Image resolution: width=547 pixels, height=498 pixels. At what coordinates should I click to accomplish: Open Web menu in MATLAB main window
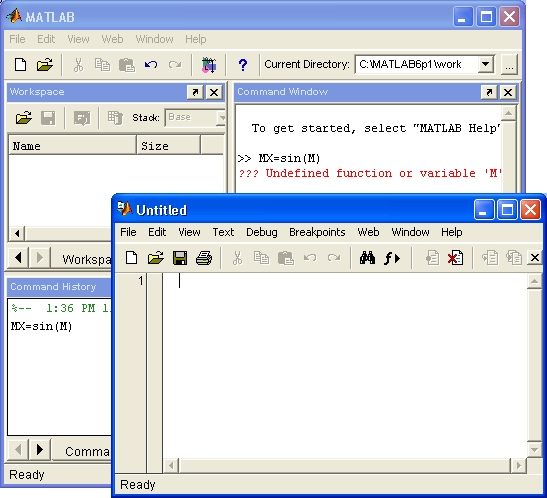click(x=112, y=39)
